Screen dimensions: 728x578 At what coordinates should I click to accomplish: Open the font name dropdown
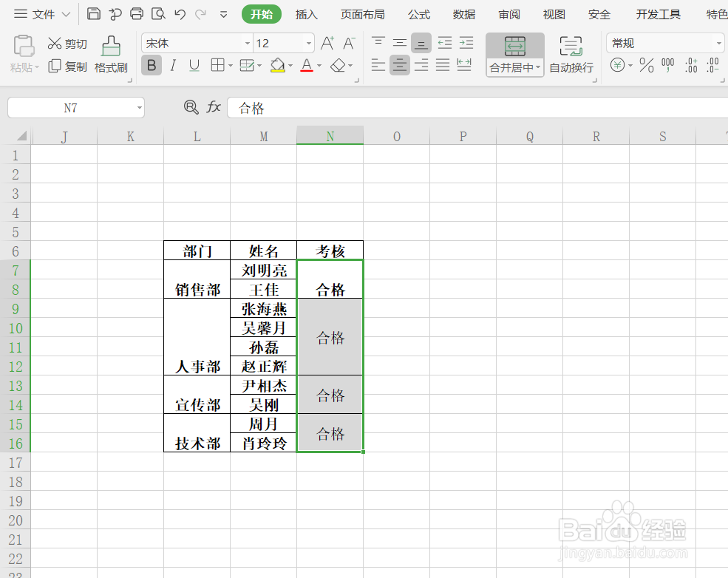pyautogui.click(x=248, y=43)
